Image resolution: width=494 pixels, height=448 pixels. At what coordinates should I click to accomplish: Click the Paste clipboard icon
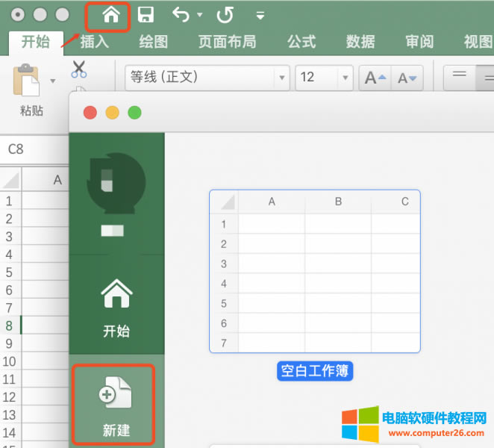[x=27, y=80]
